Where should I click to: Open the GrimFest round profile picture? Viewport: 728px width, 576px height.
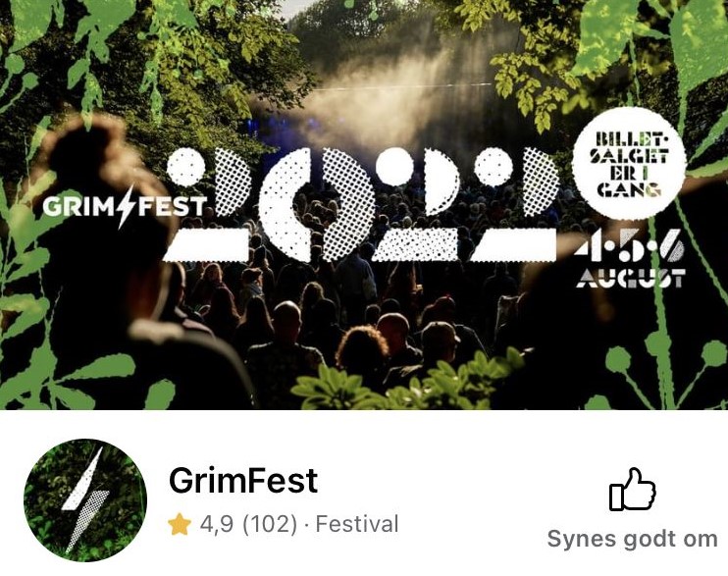85,500
